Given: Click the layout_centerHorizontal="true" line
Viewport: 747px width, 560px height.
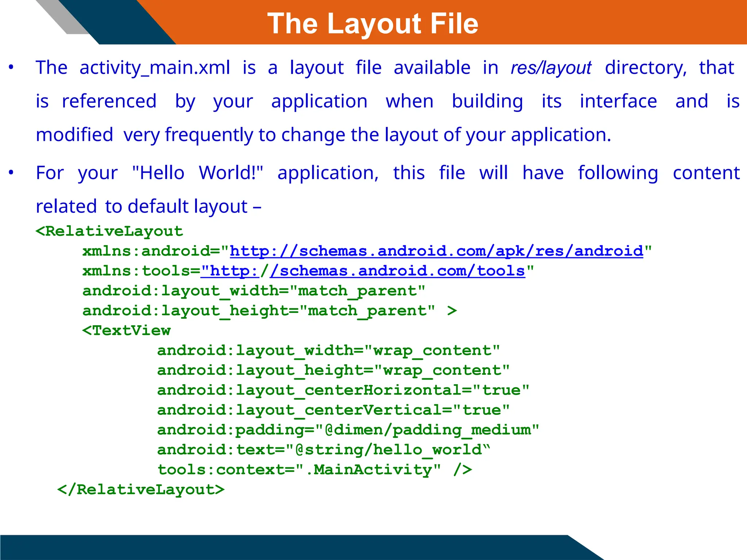Looking at the screenshot, I should [x=343, y=390].
